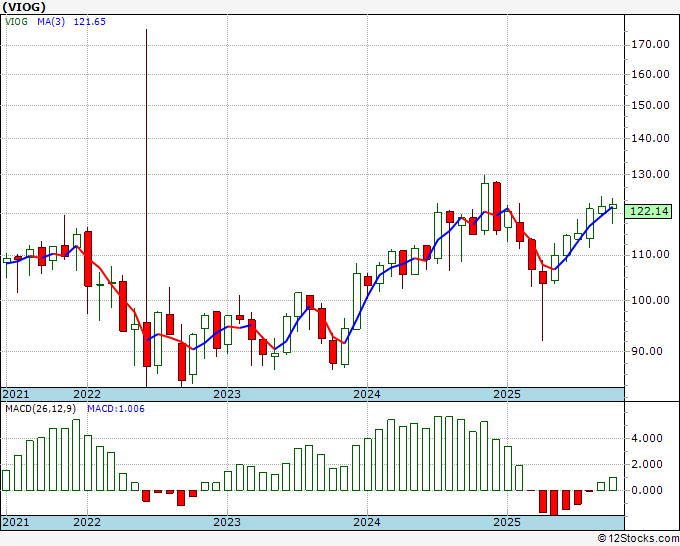
Task: Click 2021 on the MACD timeline
Action: (x=16, y=522)
